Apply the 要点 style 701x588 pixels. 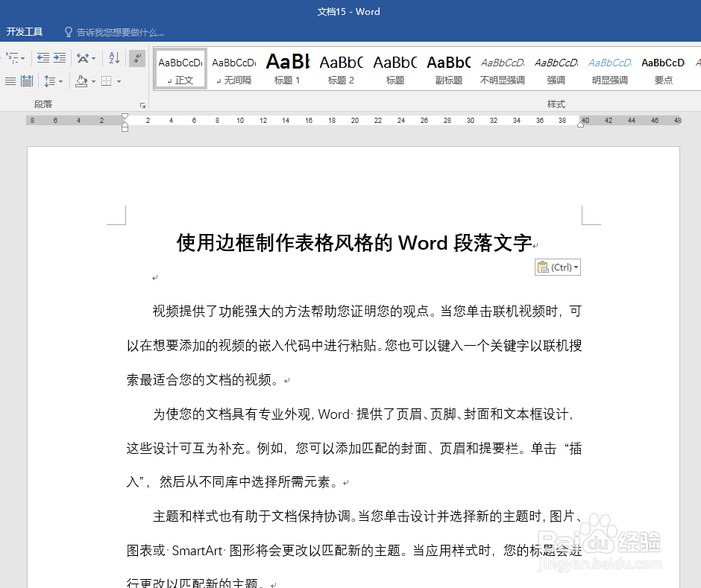pyautogui.click(x=663, y=69)
